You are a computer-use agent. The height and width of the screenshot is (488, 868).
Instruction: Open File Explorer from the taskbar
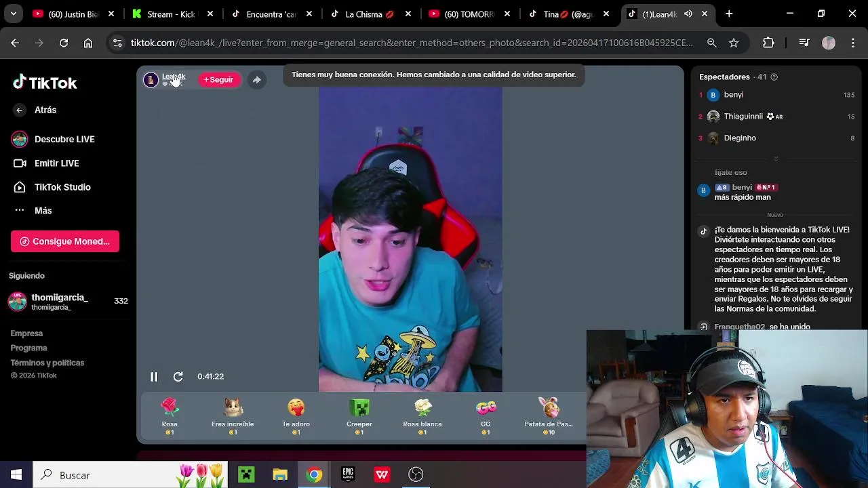coord(280,474)
